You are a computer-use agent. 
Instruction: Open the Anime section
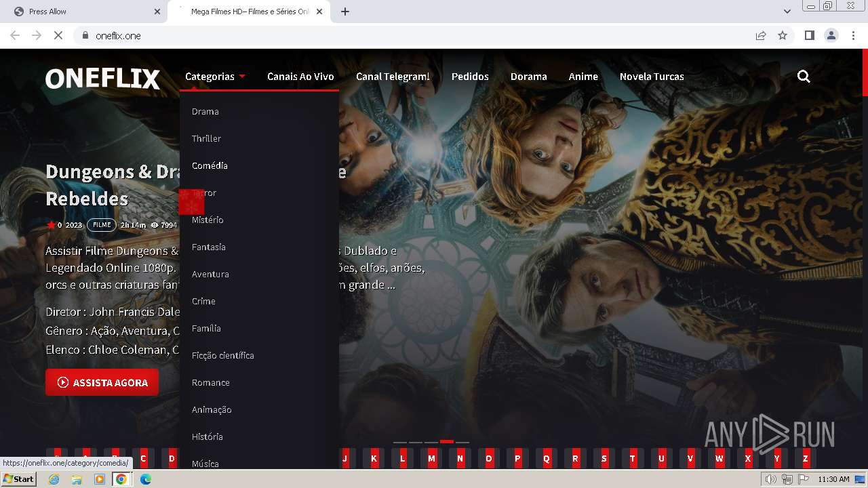[x=583, y=77]
